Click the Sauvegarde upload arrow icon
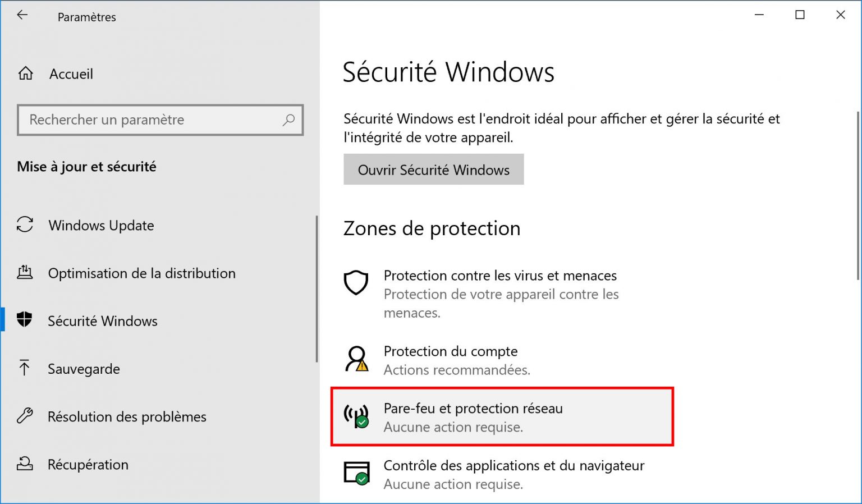 pyautogui.click(x=25, y=369)
